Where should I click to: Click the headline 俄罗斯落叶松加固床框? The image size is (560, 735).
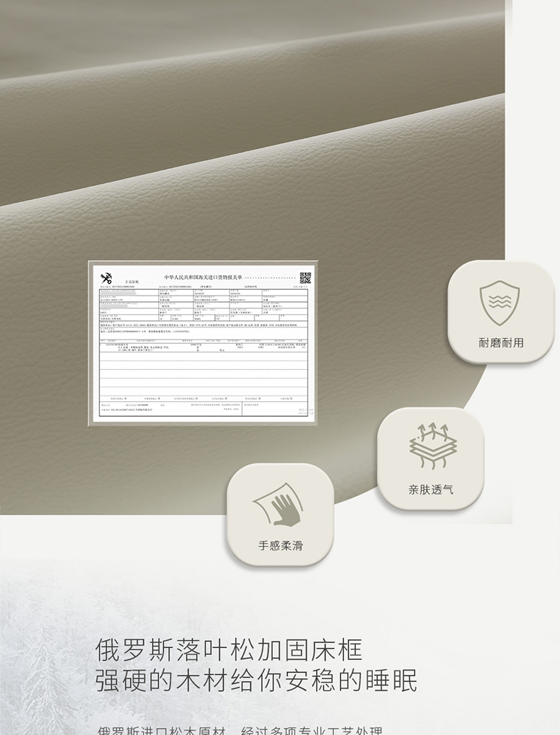click(x=229, y=649)
